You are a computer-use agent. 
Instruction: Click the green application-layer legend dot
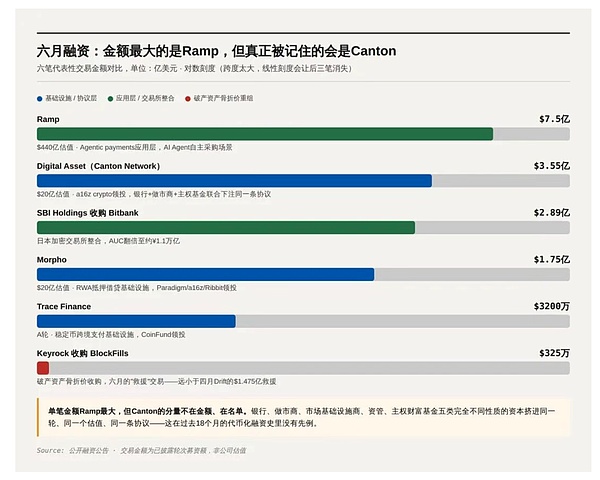(x=110, y=99)
